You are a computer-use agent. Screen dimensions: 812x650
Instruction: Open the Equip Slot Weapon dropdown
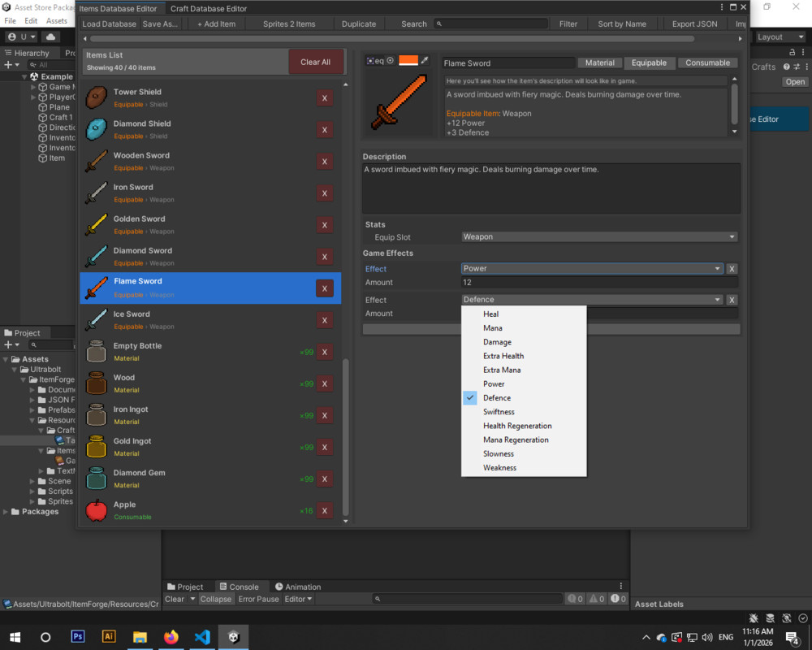[x=599, y=236]
